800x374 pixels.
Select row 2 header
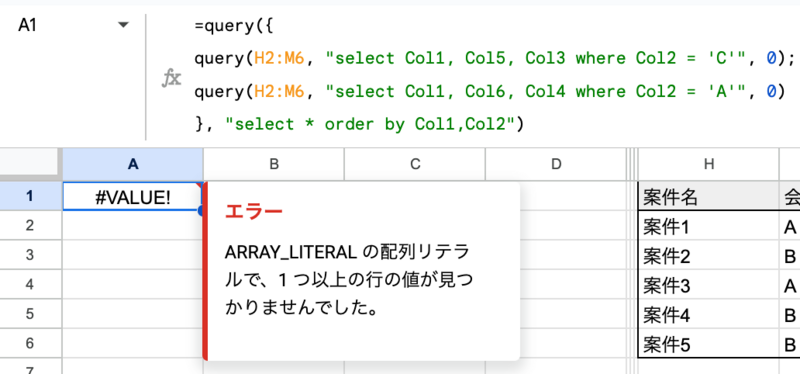click(x=31, y=225)
